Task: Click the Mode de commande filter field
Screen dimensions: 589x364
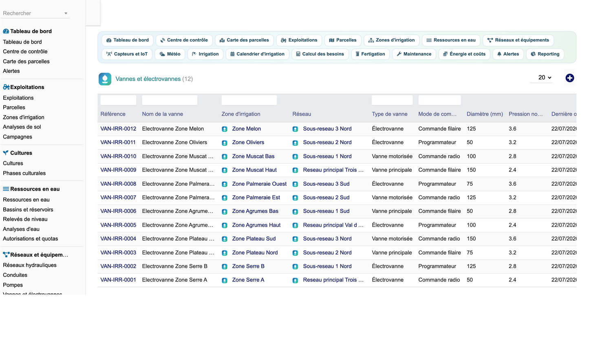Action: coord(439,100)
